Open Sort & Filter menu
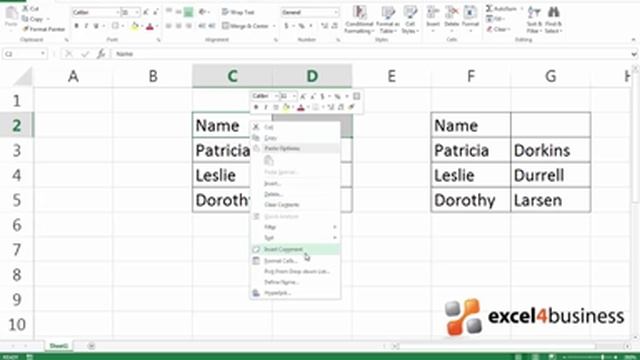 pos(533,19)
